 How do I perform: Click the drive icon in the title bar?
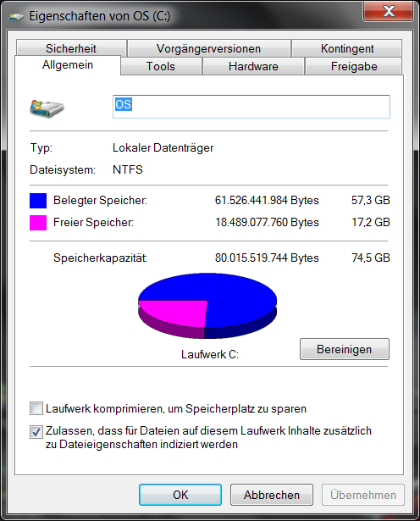pos(16,17)
